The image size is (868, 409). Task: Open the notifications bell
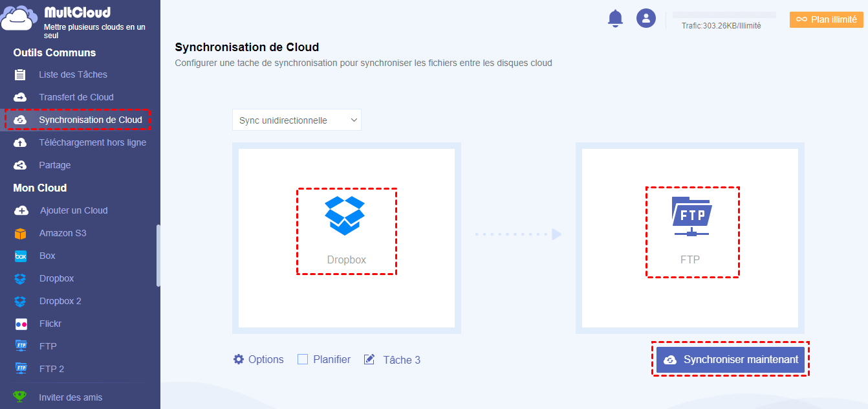[x=615, y=18]
